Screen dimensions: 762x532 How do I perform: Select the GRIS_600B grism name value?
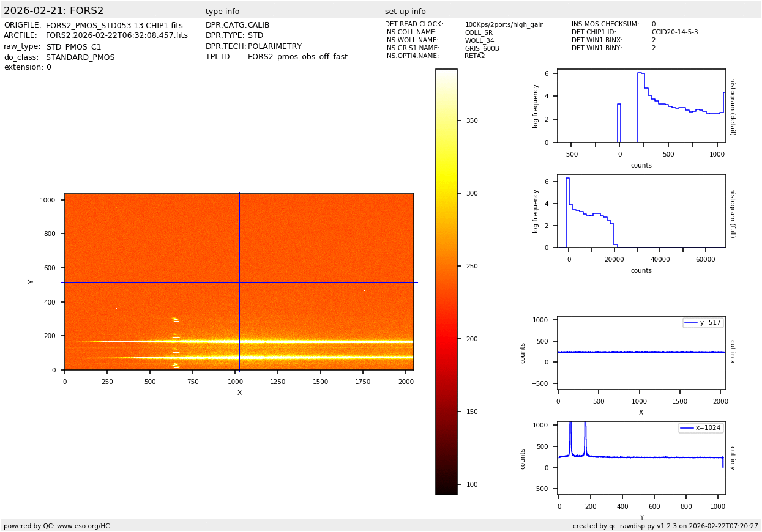[482, 48]
